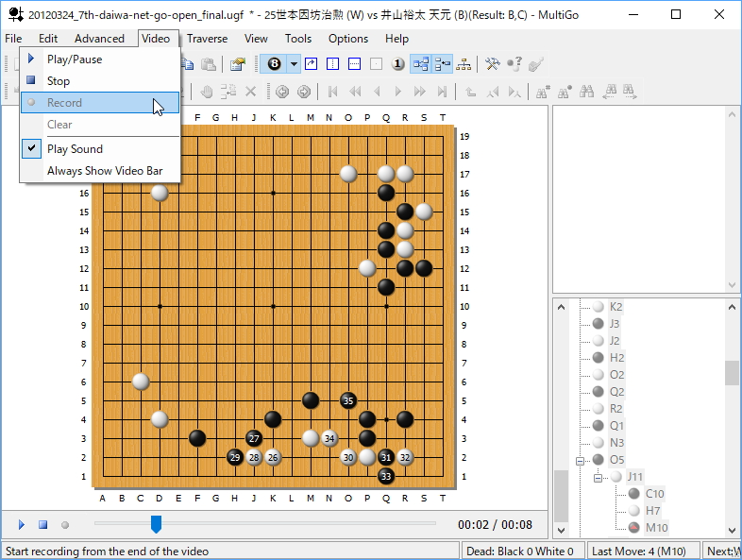The height and width of the screenshot is (560, 742).
Task: Open the Edit menu
Action: tap(48, 39)
